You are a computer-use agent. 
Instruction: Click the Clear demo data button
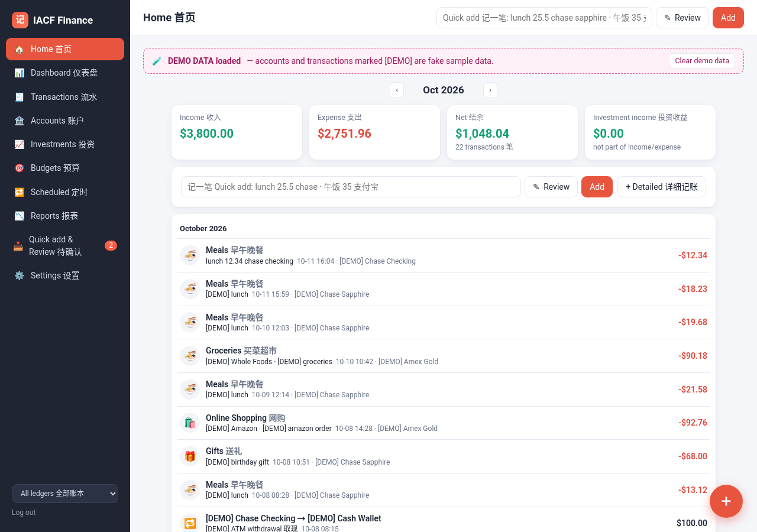pos(702,61)
